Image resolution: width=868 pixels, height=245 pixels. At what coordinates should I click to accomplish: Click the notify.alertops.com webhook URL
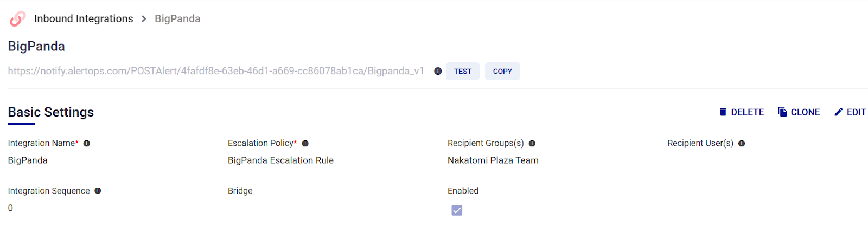pos(216,71)
